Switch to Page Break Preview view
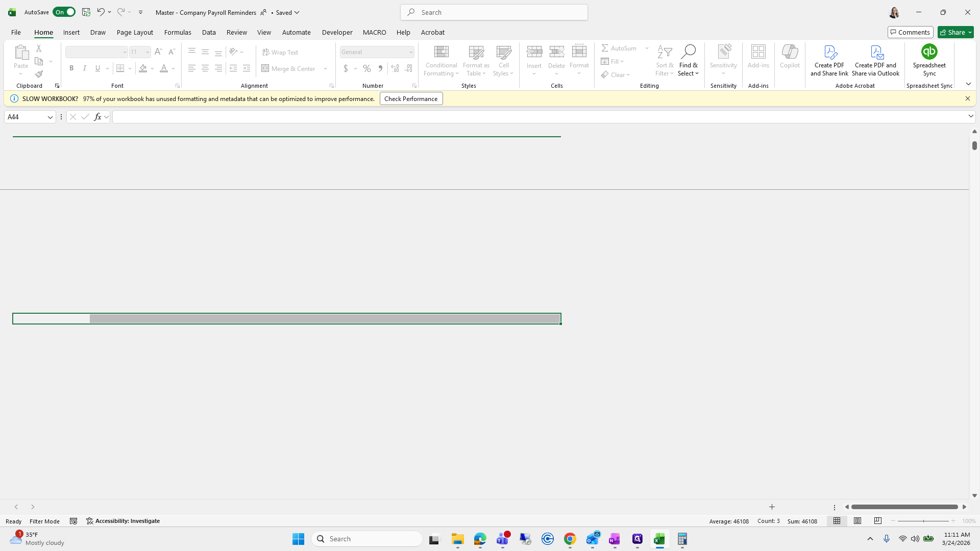This screenshot has height=551, width=980. click(x=878, y=521)
